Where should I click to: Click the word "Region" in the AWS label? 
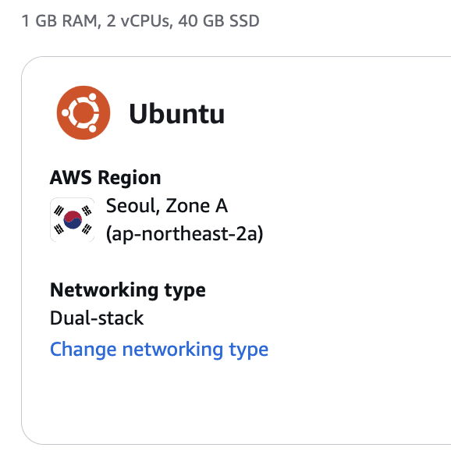click(130, 178)
